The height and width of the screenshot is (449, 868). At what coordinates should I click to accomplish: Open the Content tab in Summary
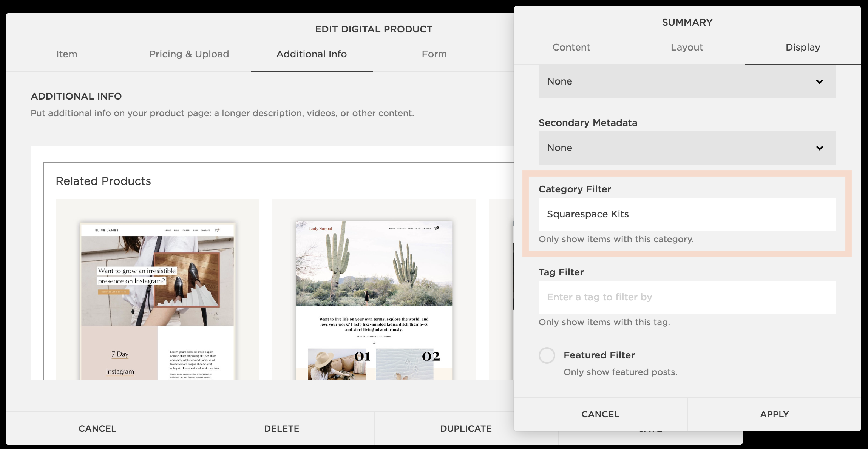tap(571, 47)
